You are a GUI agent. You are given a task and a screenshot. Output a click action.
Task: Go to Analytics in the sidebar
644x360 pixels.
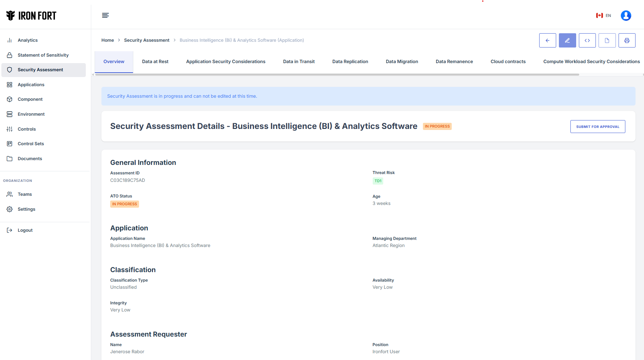[28, 40]
